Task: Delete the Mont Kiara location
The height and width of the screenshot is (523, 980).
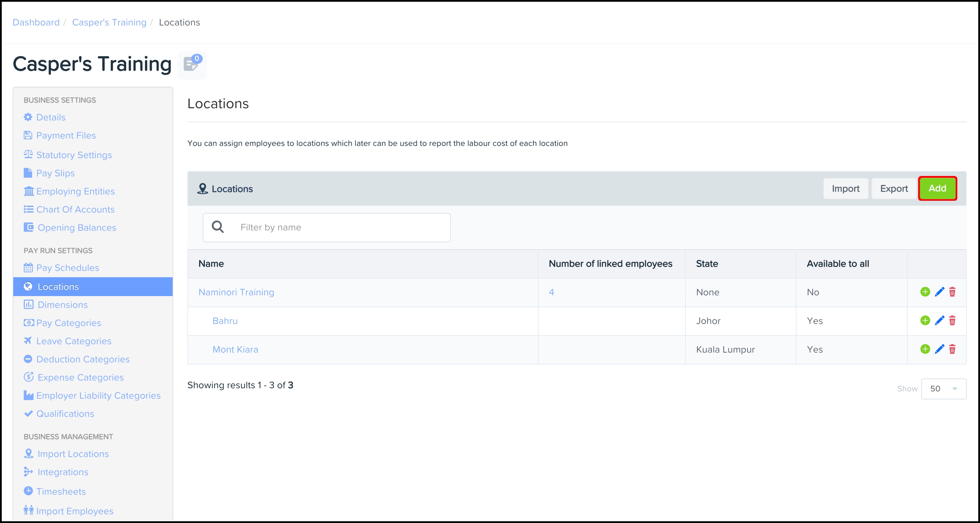Action: click(x=952, y=349)
